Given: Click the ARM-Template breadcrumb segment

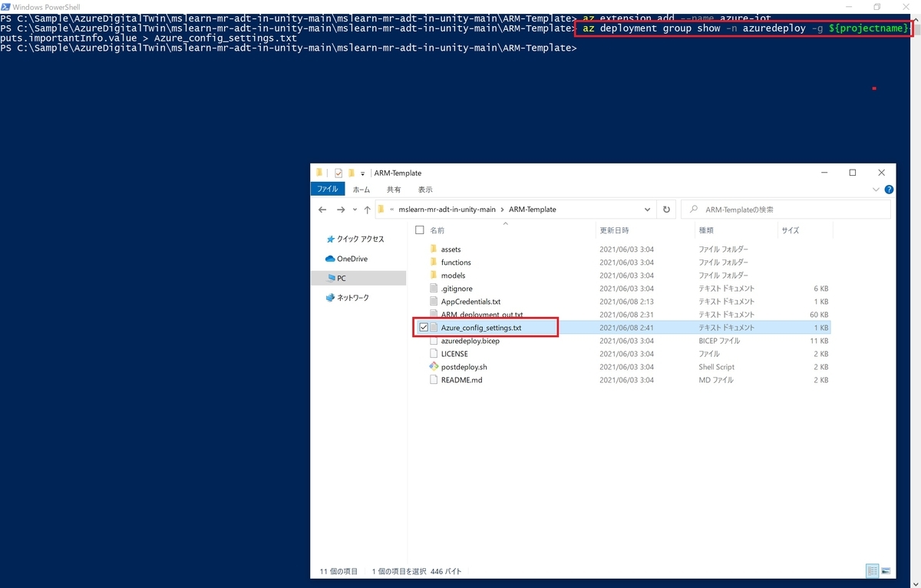Looking at the screenshot, I should pyautogui.click(x=533, y=209).
